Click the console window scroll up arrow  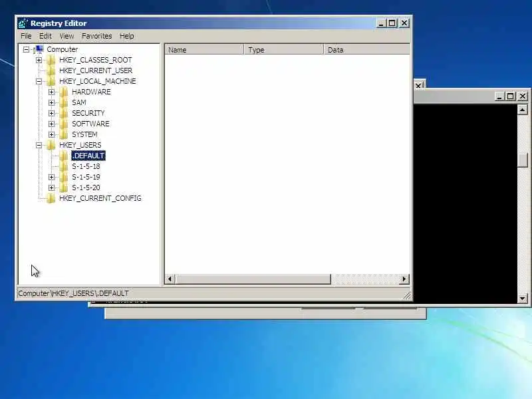click(x=523, y=110)
